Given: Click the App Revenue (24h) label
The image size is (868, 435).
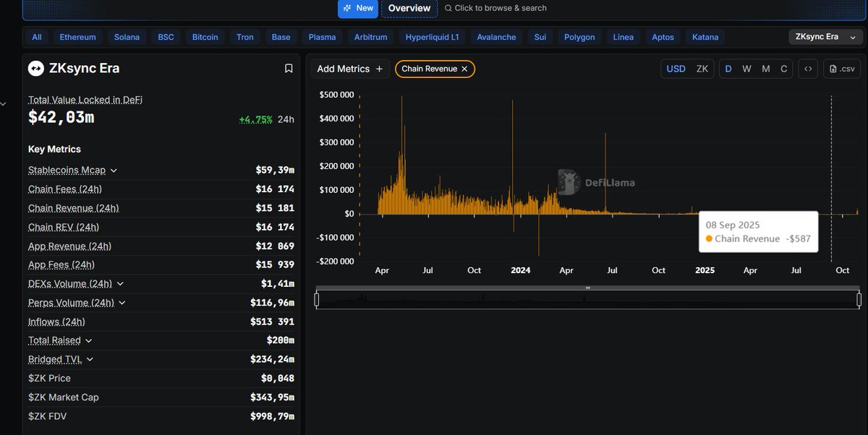Looking at the screenshot, I should (x=70, y=246).
